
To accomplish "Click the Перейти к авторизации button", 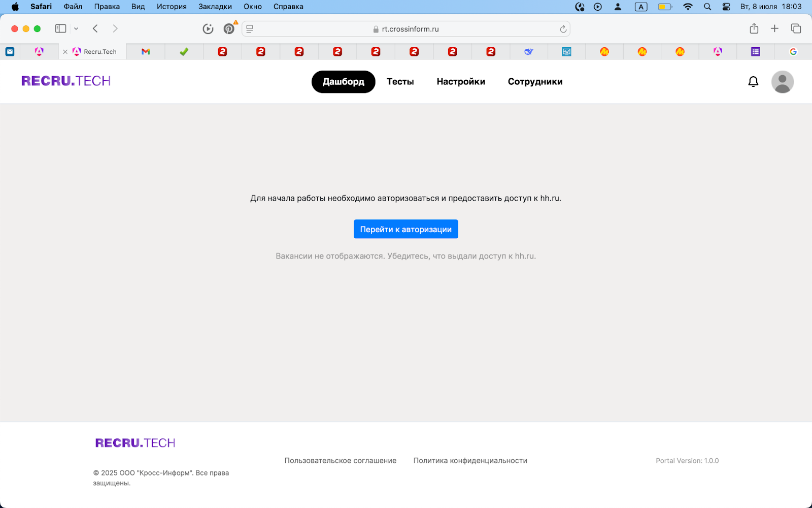I will [406, 229].
